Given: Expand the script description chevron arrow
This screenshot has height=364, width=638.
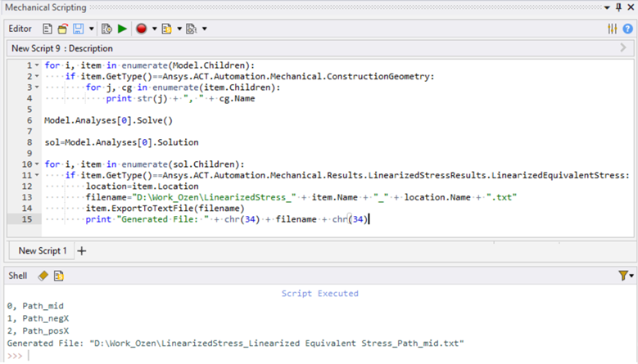Looking at the screenshot, I should [624, 48].
